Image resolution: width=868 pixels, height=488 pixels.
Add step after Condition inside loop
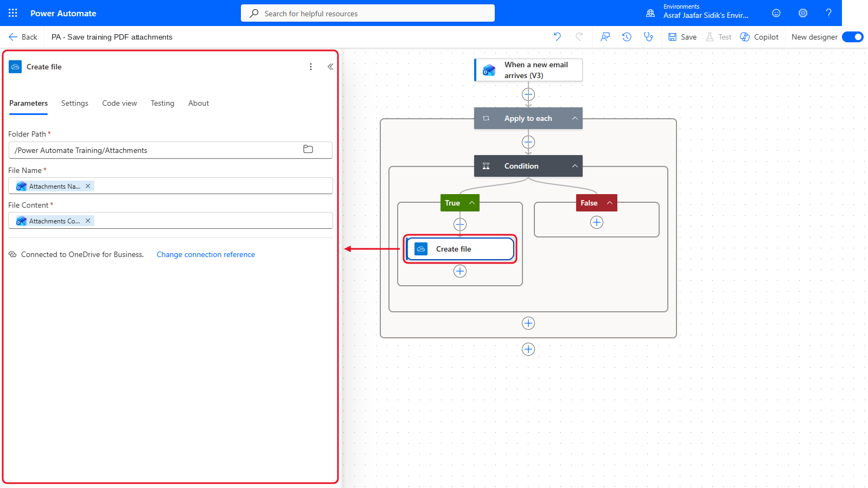pyautogui.click(x=528, y=323)
